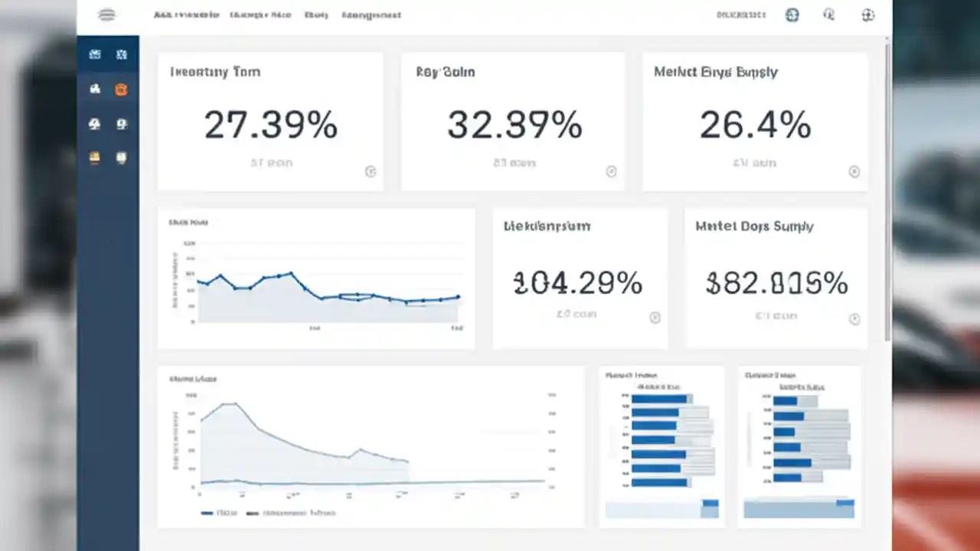Click the blue circular icon near the username
Viewport: 980px width, 551px height.
[792, 15]
